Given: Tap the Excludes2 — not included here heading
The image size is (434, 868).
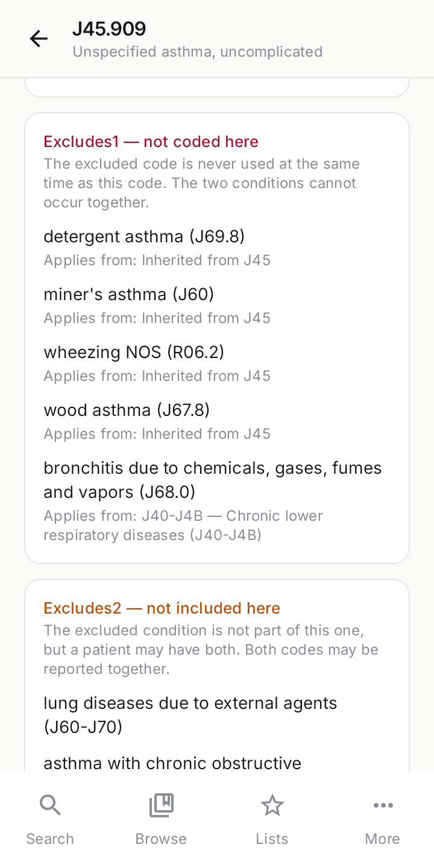Looking at the screenshot, I should [x=162, y=608].
